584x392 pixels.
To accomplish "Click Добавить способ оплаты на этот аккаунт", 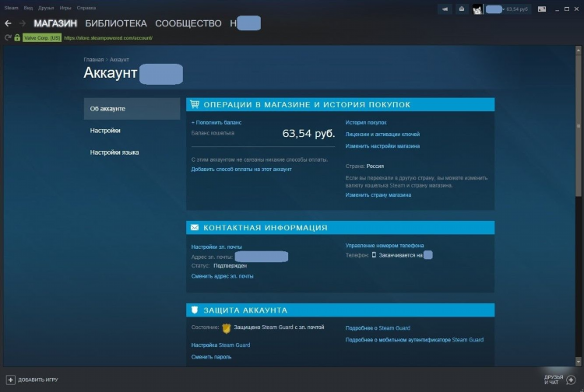I will pyautogui.click(x=241, y=170).
